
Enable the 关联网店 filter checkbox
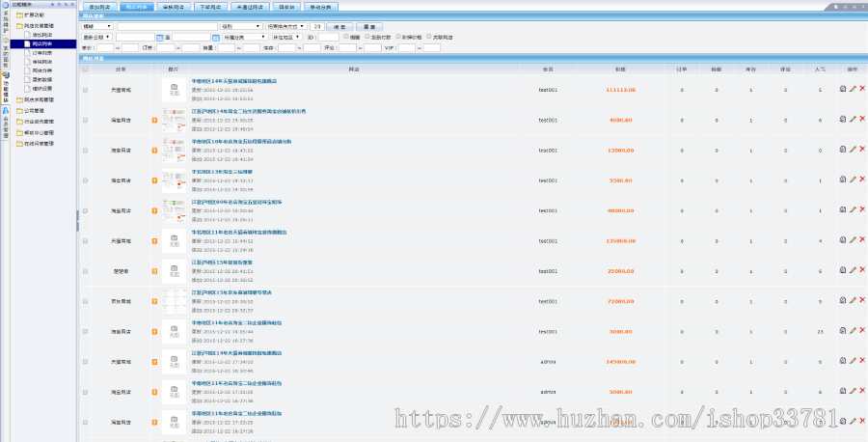(x=428, y=37)
